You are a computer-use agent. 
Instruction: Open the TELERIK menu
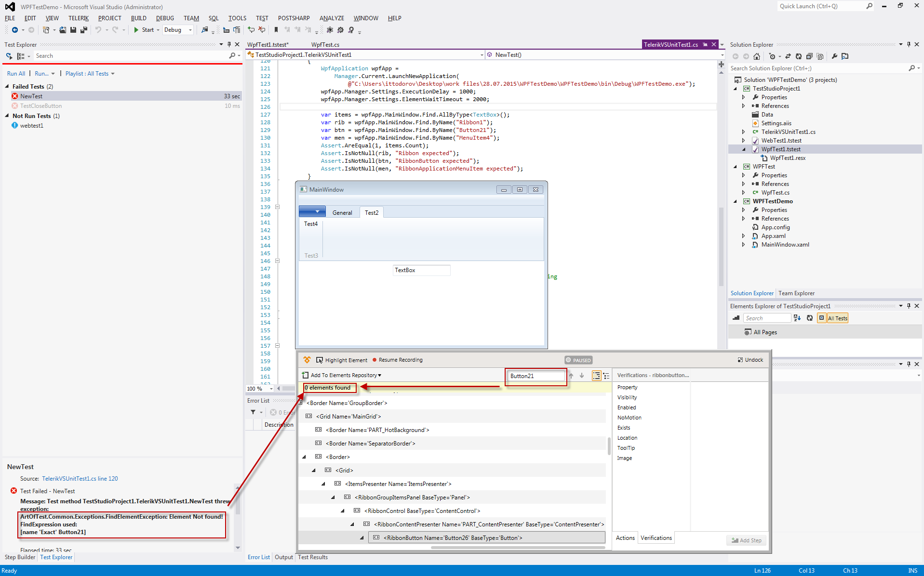pyautogui.click(x=79, y=18)
